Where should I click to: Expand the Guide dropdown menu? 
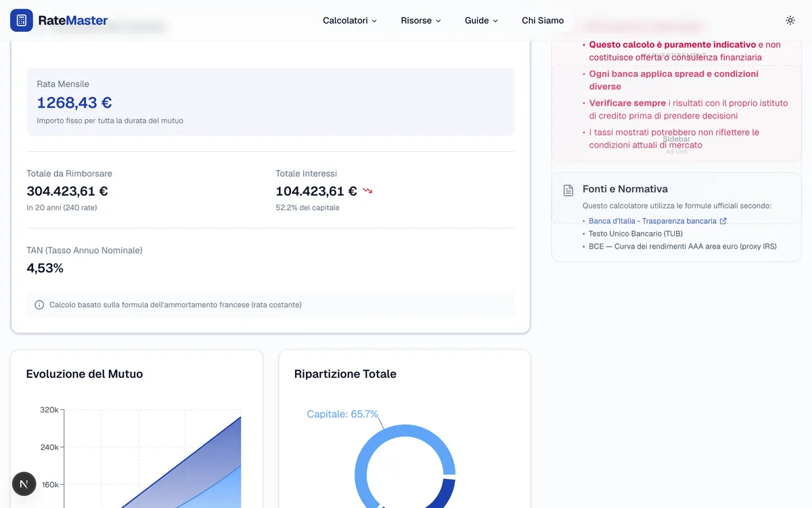(x=481, y=20)
